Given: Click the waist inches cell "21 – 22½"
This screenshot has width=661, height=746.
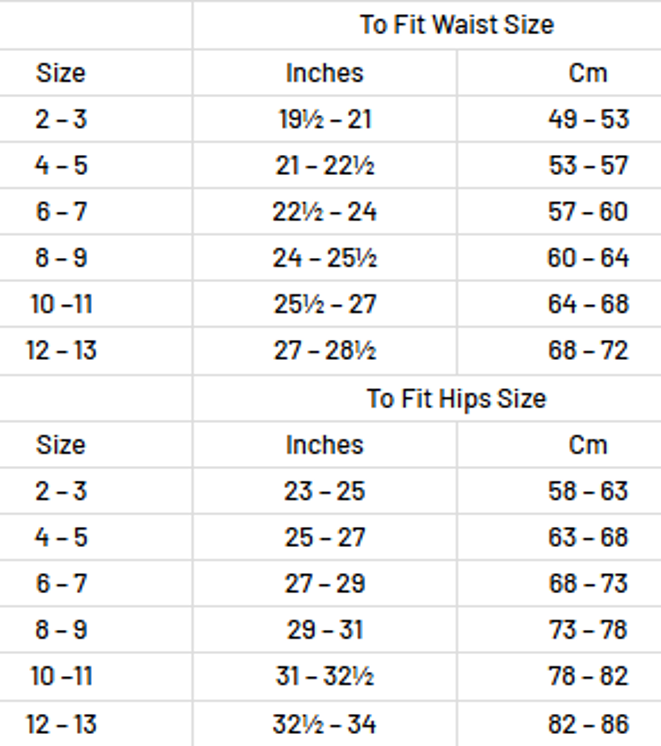Looking at the screenshot, I should (x=324, y=165).
